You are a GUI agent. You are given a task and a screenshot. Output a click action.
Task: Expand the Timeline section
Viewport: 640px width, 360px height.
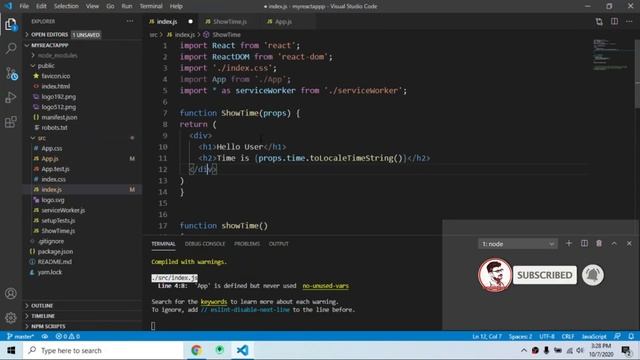82,316
